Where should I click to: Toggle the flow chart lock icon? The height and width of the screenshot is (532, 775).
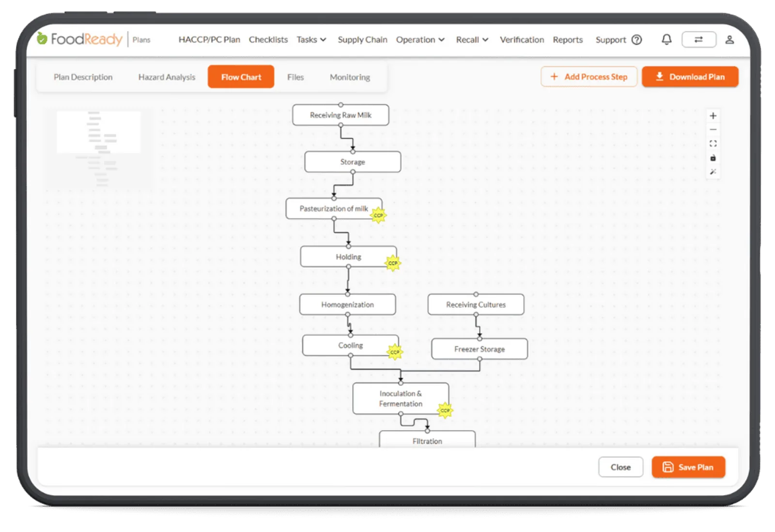coord(713,157)
